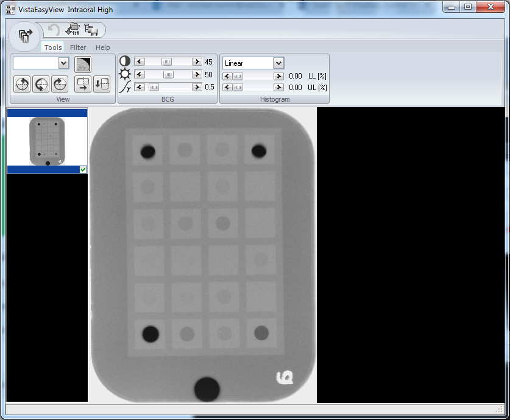The width and height of the screenshot is (510, 420).
Task: Click the gamma slider handle
Action: 154,88
